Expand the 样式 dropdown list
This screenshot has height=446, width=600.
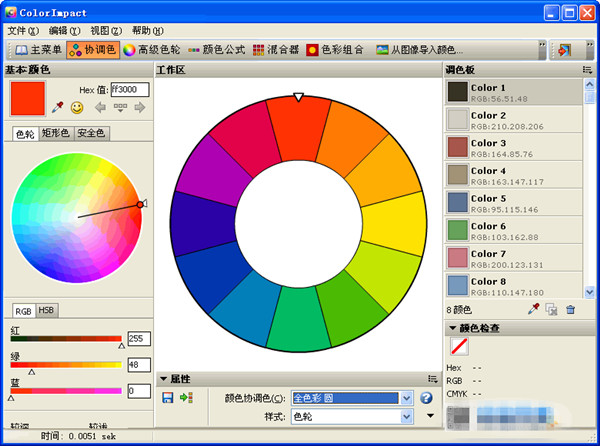click(x=406, y=415)
